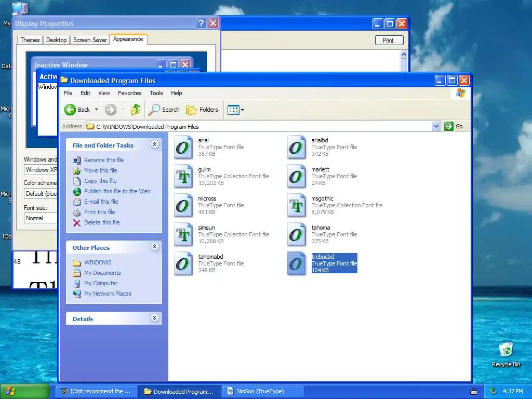532x399 pixels.
Task: Click the globe icon beside Publish this file
Action: (x=77, y=192)
